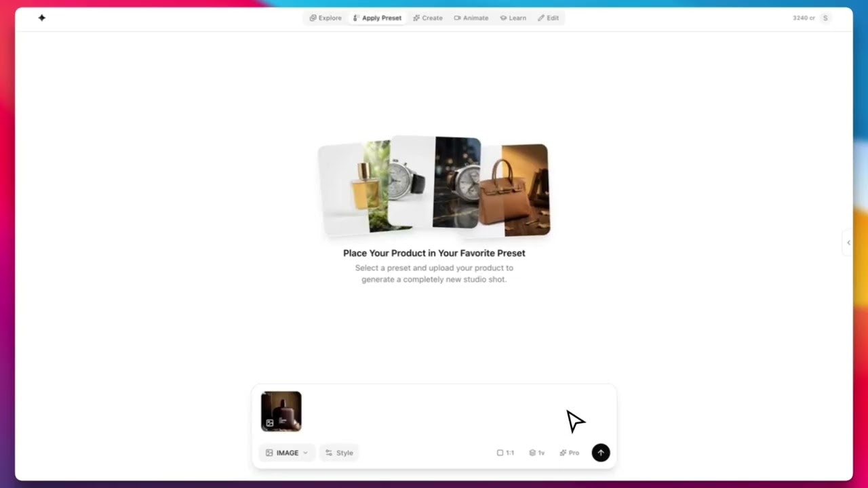Change the 1:1 aspect ratio setting
This screenshot has width=868, height=488.
pyautogui.click(x=505, y=453)
